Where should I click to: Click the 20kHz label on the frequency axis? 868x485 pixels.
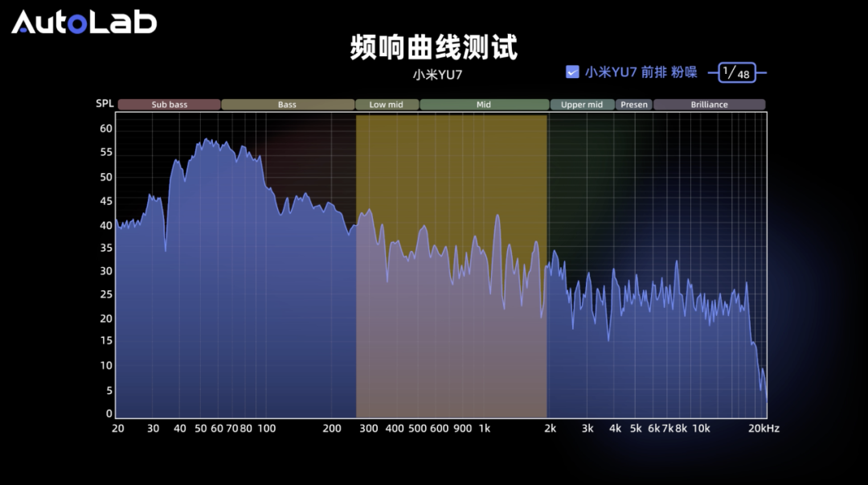click(x=764, y=429)
